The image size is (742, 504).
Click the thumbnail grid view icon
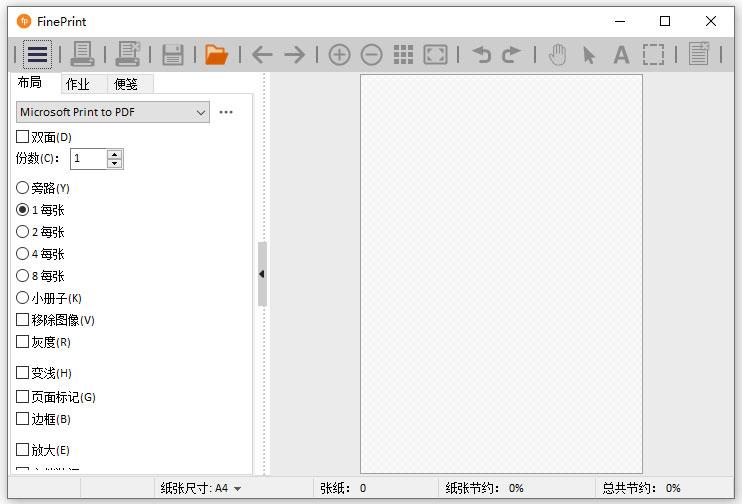[403, 55]
